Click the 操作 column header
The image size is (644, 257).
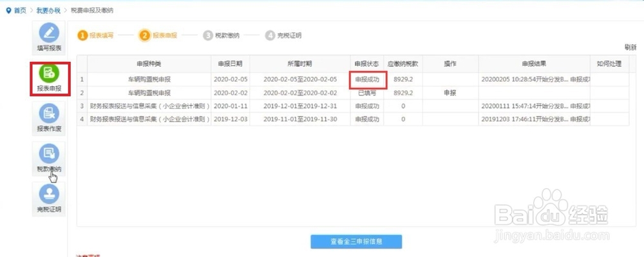tap(450, 64)
